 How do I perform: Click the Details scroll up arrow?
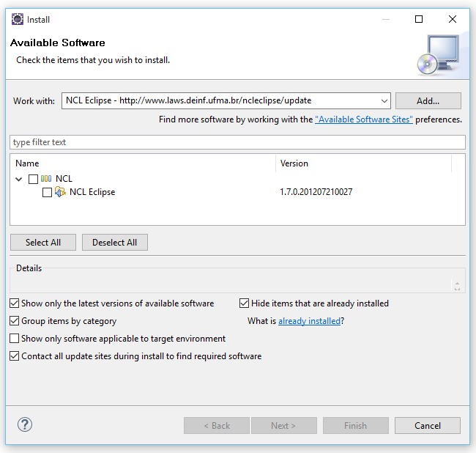click(457, 284)
